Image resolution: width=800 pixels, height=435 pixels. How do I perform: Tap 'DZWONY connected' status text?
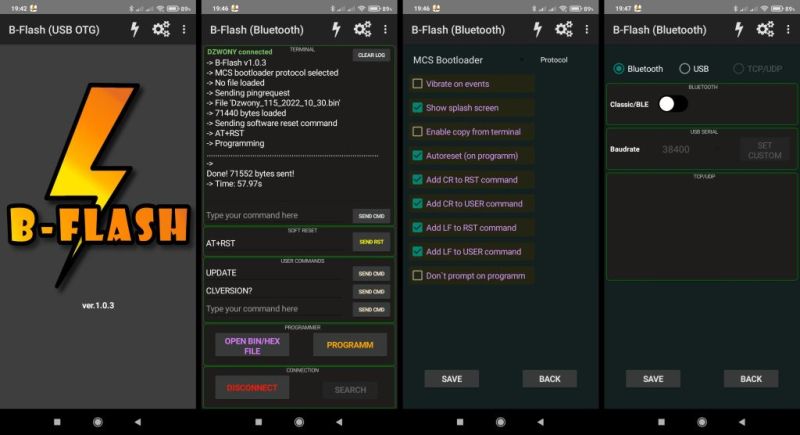tap(240, 52)
